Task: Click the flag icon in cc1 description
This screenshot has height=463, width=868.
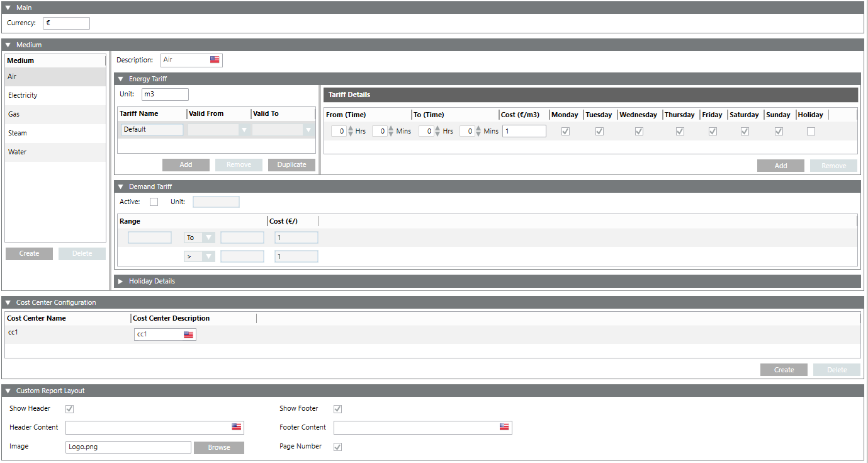Action: click(x=188, y=334)
